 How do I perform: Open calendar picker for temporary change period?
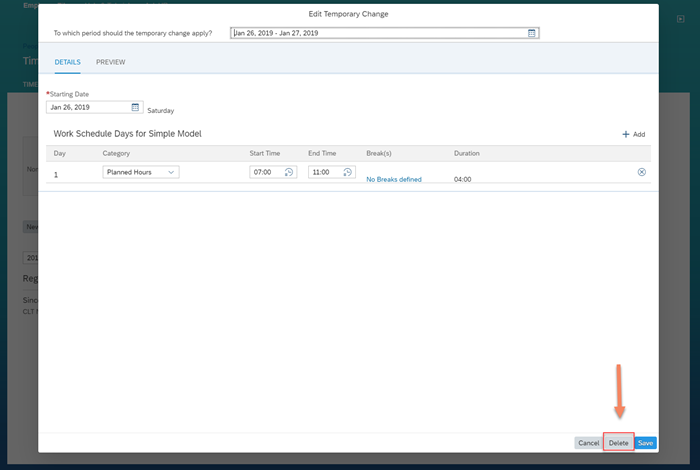[x=531, y=33]
